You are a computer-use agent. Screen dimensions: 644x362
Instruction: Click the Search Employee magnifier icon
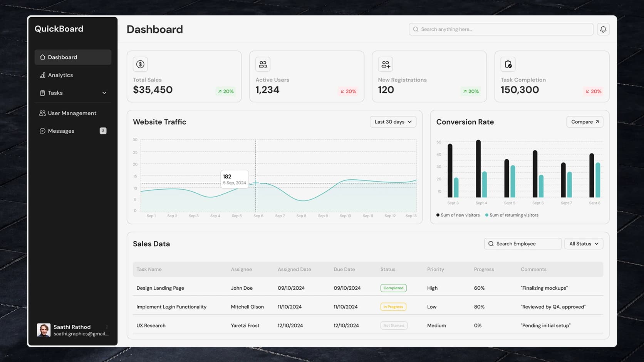click(x=491, y=244)
